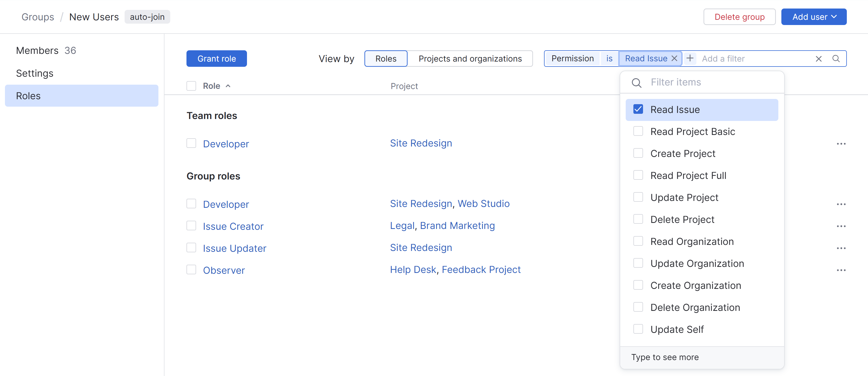Image resolution: width=868 pixels, height=376 pixels.
Task: Select the Issue Creator role checkbox
Action: (191, 226)
